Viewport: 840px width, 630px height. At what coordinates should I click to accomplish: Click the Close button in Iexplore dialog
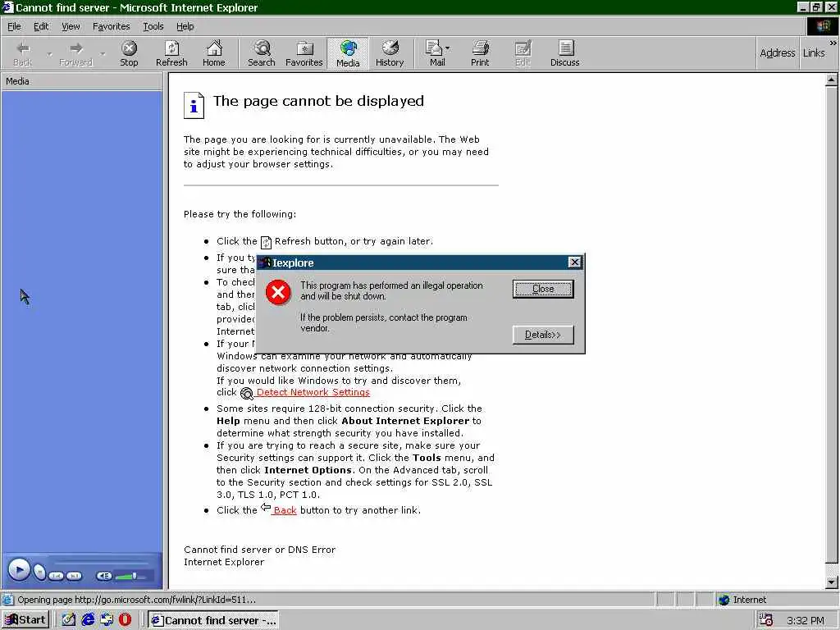coord(543,289)
